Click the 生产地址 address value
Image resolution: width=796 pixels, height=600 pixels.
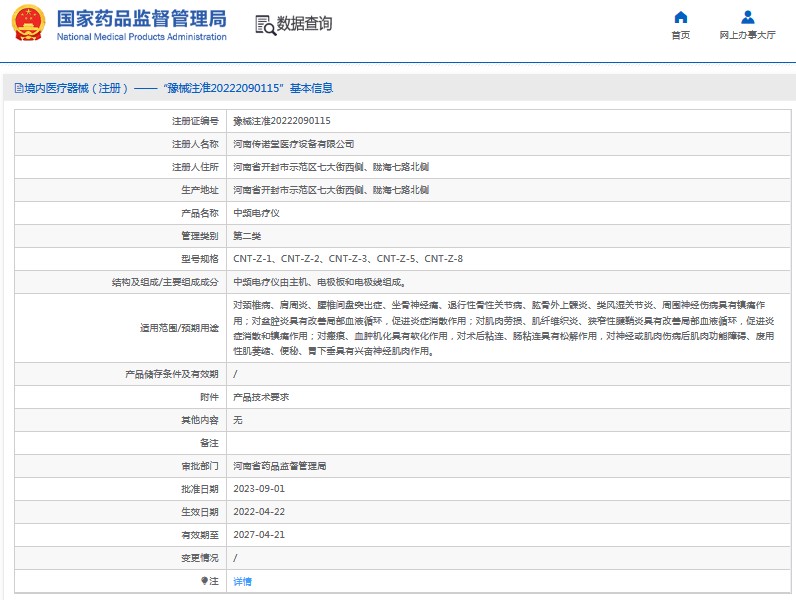pos(331,190)
